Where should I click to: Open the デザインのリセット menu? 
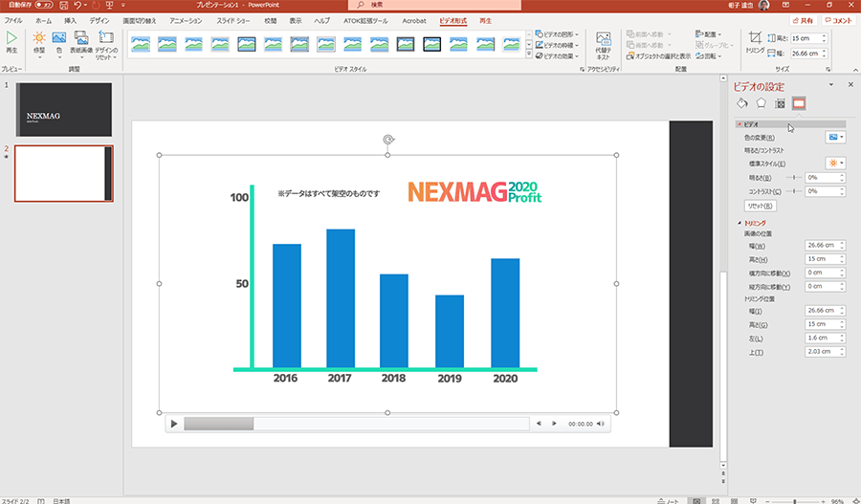click(x=106, y=44)
